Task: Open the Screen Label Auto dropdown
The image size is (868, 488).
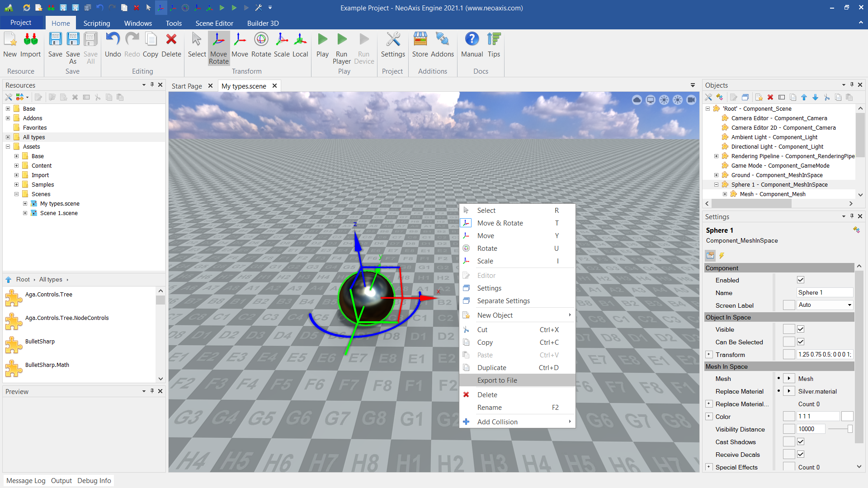Action: [825, 305]
